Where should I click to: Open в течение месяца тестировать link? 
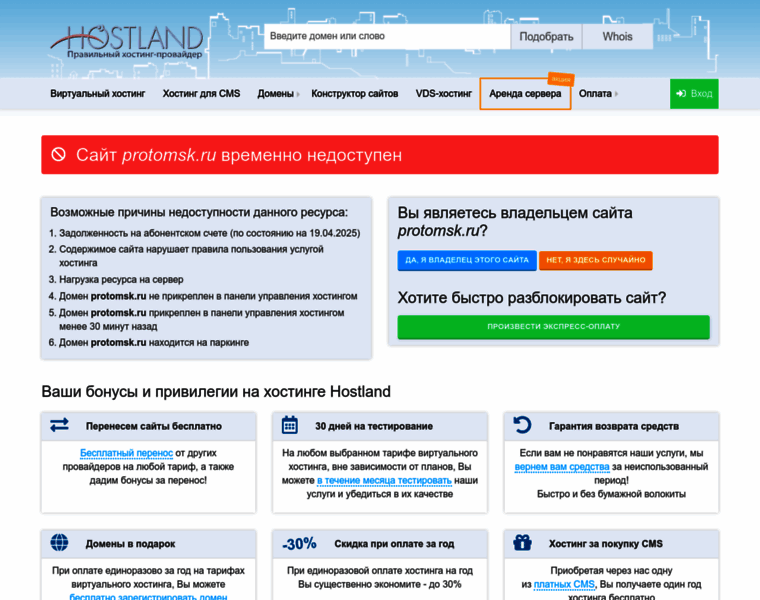[384, 481]
